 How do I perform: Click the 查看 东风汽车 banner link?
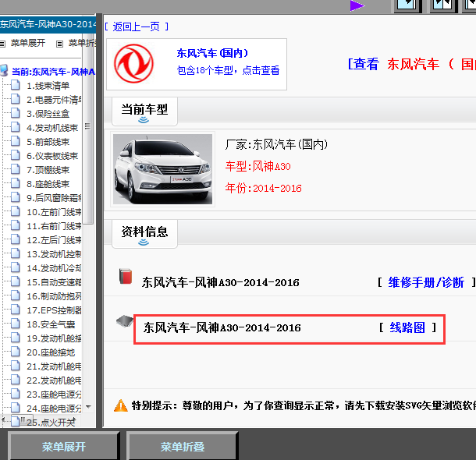click(x=412, y=64)
